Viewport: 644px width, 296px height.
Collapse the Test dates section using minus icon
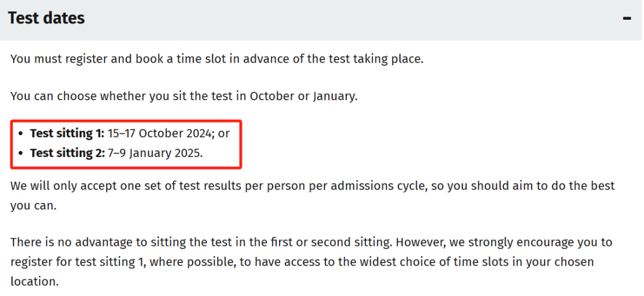[x=626, y=18]
